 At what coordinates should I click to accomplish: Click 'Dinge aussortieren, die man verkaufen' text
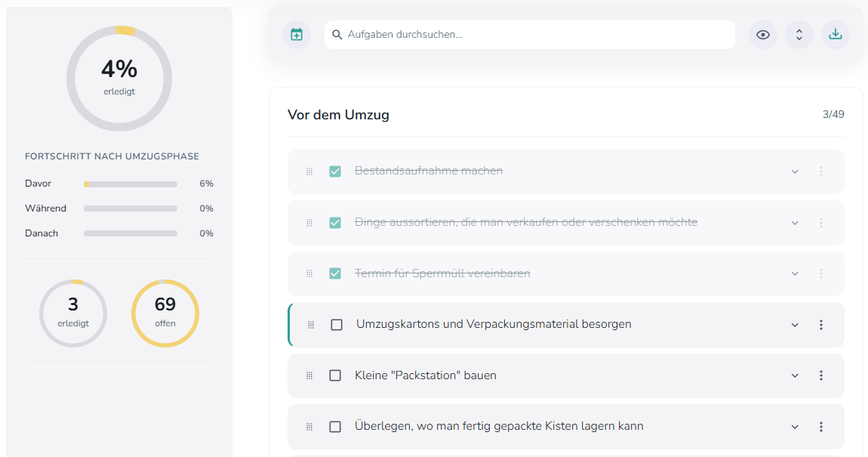tap(526, 222)
